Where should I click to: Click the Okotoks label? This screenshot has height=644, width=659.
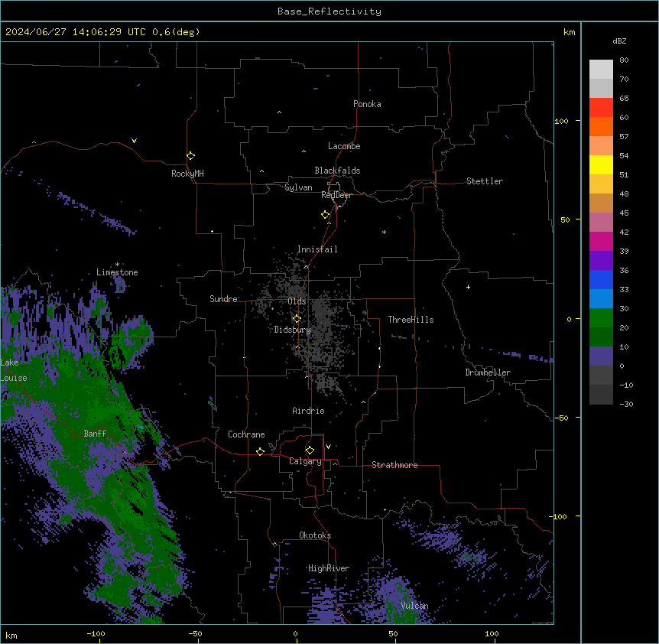tap(315, 535)
